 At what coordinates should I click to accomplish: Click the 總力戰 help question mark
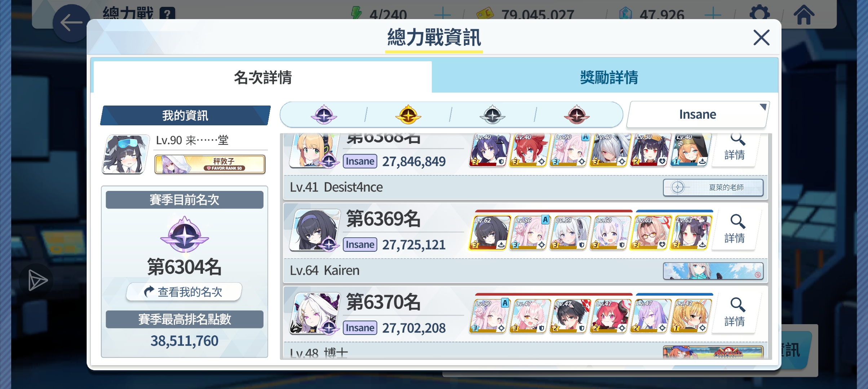click(167, 14)
